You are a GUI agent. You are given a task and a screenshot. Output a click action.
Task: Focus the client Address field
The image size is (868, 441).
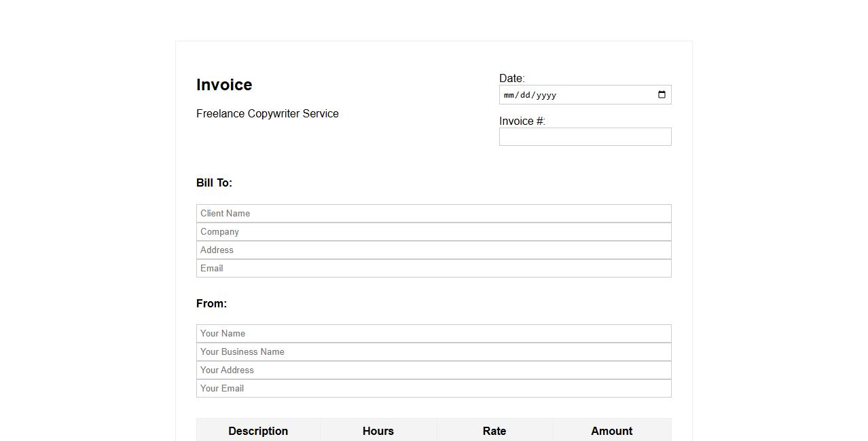coord(433,250)
